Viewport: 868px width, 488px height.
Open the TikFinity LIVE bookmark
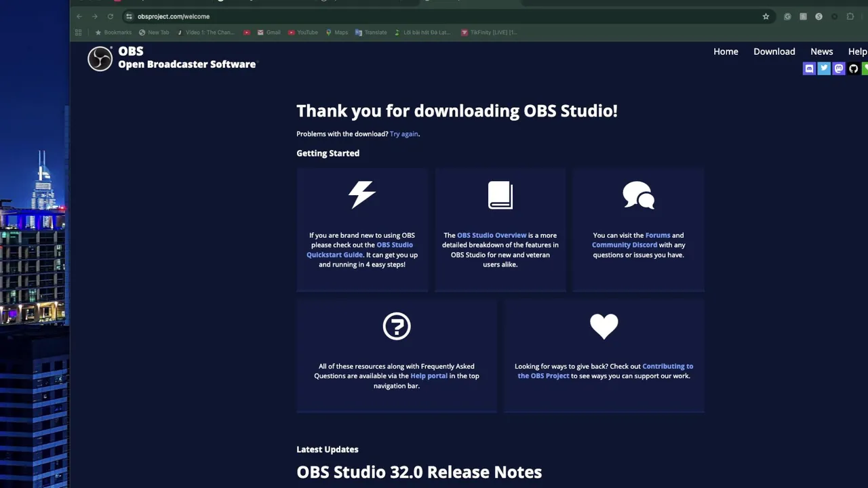click(489, 33)
